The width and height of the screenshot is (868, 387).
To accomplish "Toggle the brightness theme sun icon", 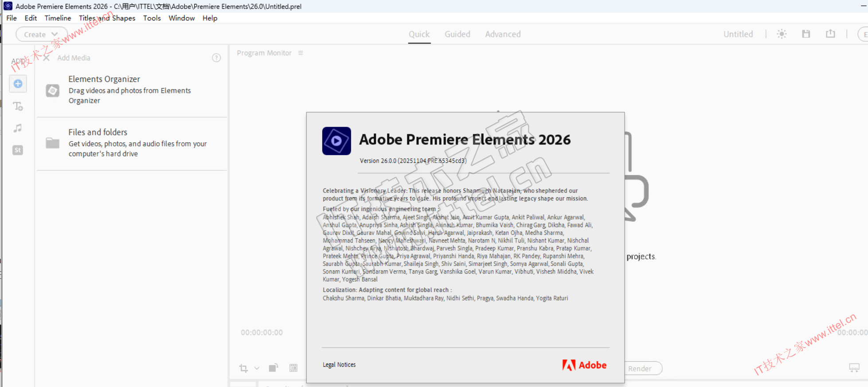I will (x=782, y=34).
